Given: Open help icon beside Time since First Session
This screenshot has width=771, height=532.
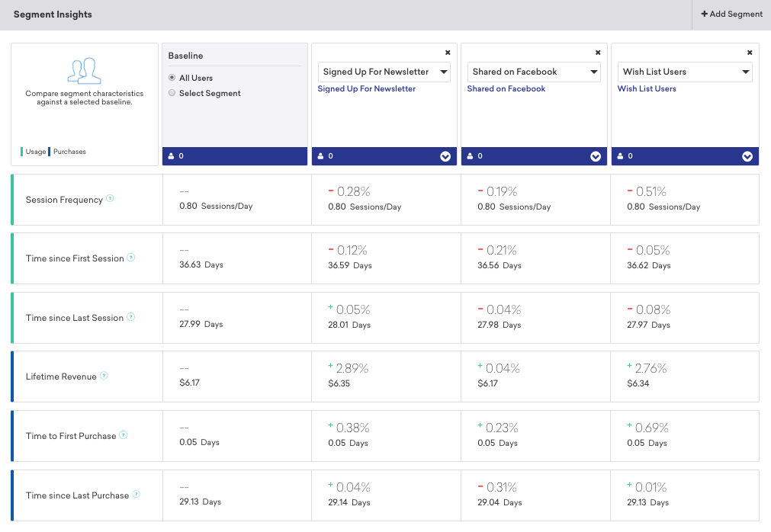Looking at the screenshot, I should tap(131, 258).
